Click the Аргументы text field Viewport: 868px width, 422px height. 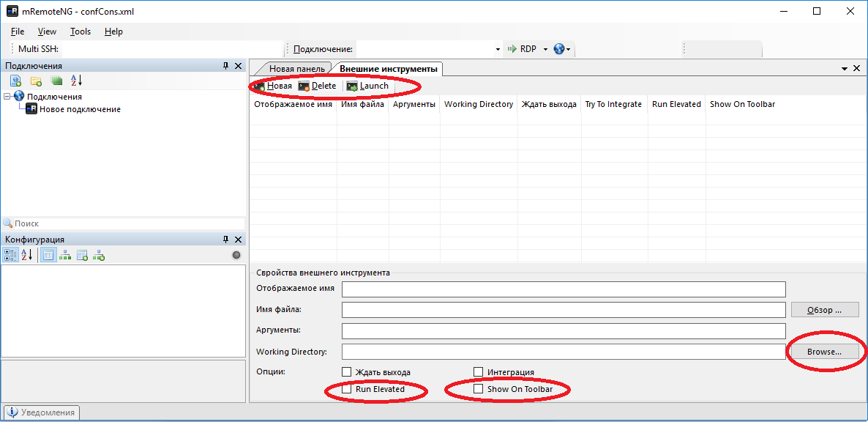564,330
